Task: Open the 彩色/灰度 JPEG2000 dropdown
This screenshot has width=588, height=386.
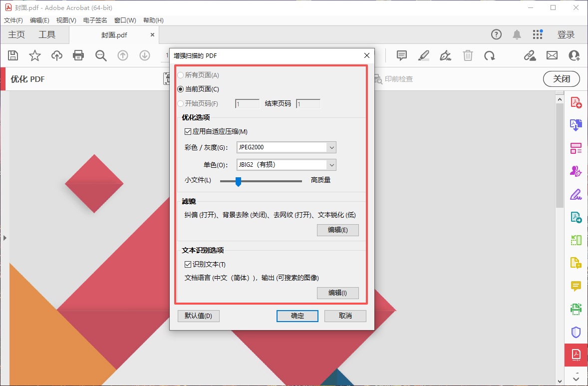Action: point(286,147)
